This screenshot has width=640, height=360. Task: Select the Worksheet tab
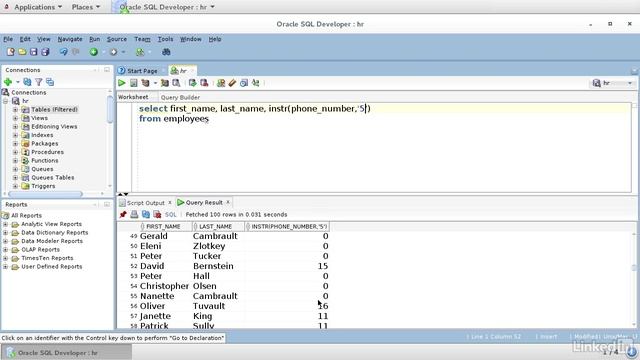[133, 97]
